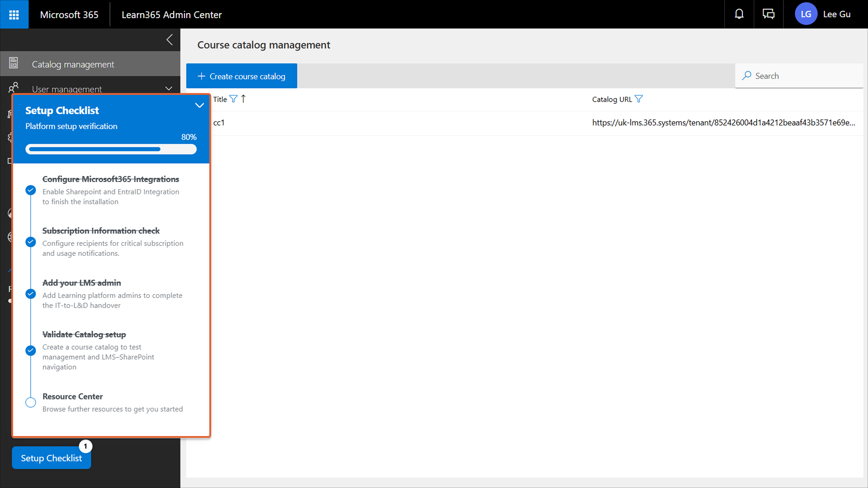Click the Platform setup verification subtitle

click(x=71, y=126)
